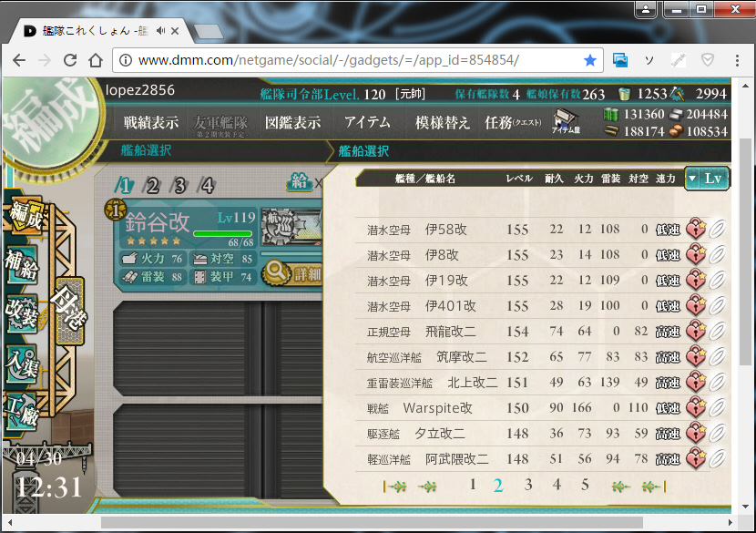
Task: Click the ring icon in 夕立改二 row
Action: (x=717, y=433)
